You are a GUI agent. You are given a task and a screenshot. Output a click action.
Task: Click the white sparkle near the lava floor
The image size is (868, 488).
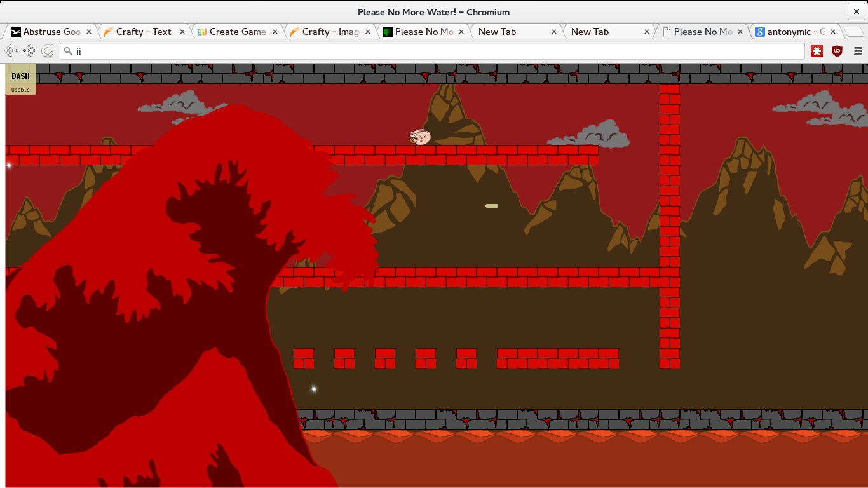tap(313, 389)
